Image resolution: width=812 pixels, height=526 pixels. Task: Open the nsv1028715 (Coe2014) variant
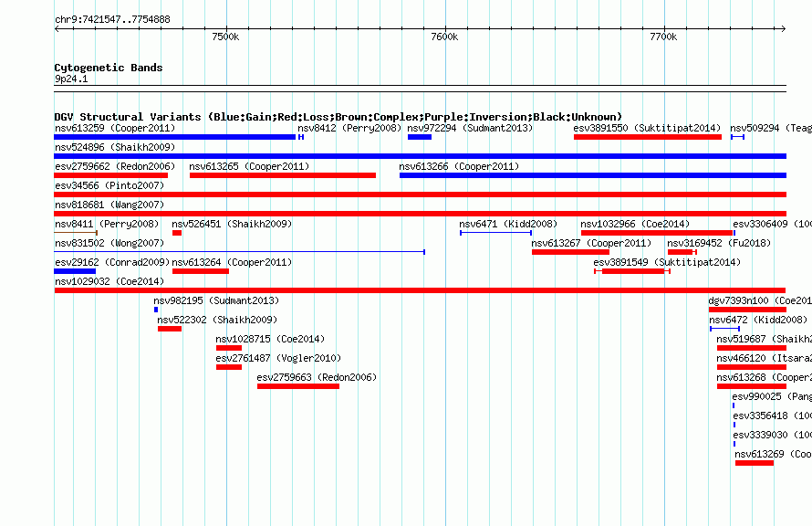tap(270, 339)
